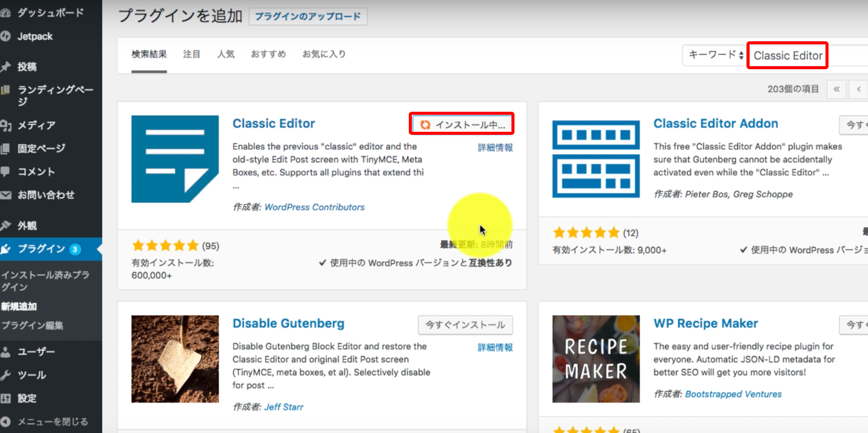Image resolution: width=868 pixels, height=433 pixels.
Task: Click the 設定 settings icon
Action: [x=5, y=399]
